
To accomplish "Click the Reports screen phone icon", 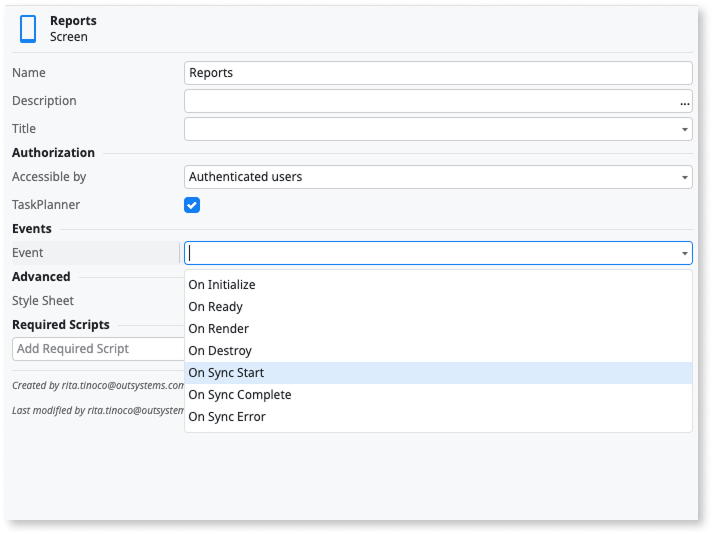I will coord(28,29).
